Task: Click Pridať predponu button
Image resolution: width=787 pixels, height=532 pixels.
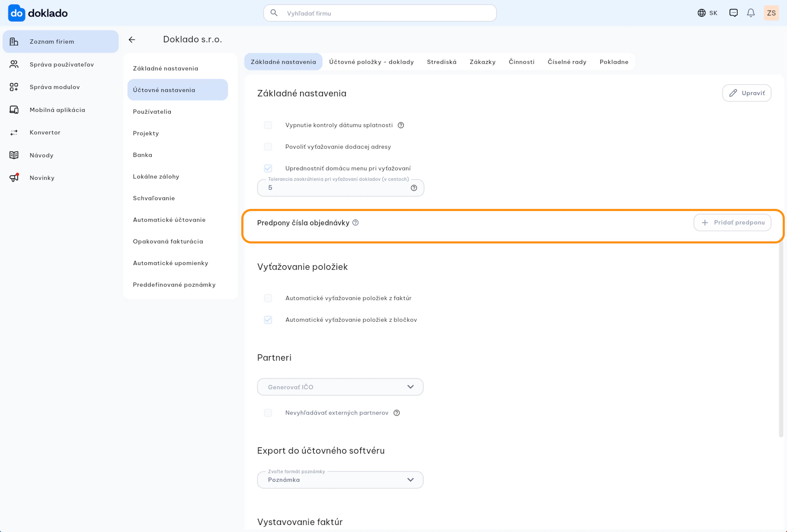Action: tap(732, 222)
